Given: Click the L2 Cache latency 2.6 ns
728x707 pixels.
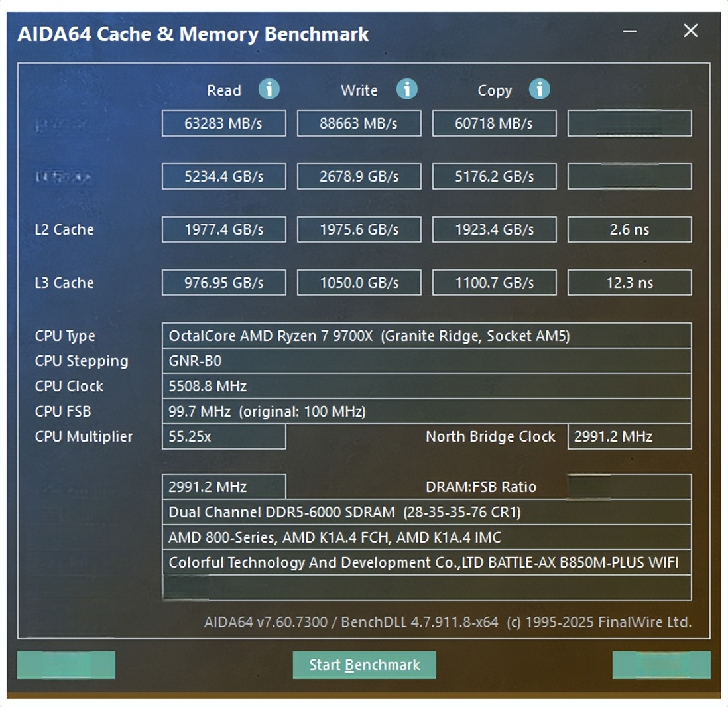Looking at the screenshot, I should [x=630, y=229].
